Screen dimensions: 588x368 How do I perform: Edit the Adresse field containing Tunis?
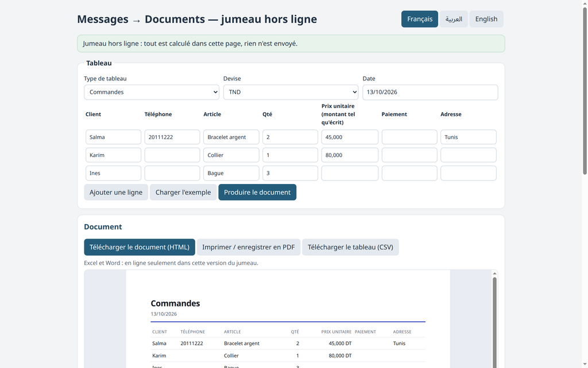point(469,137)
